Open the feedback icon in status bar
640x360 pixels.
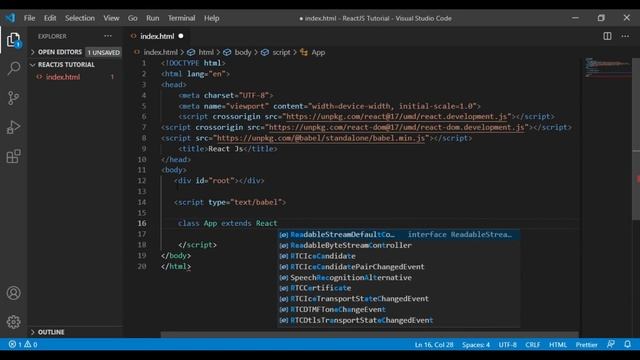(x=611, y=344)
